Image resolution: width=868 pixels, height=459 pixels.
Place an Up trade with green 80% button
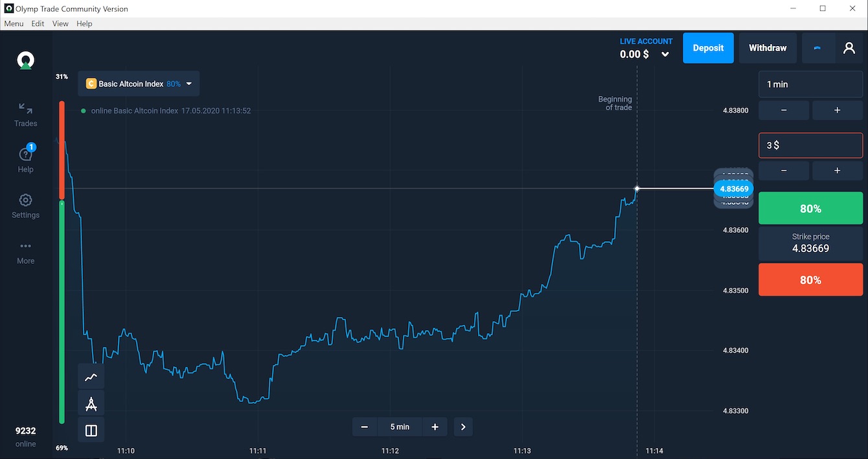[810, 209]
